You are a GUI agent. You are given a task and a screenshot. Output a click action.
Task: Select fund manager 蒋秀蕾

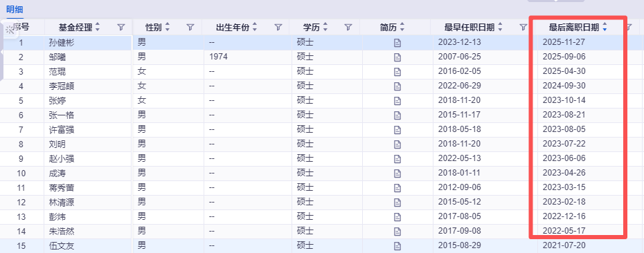[61, 188]
